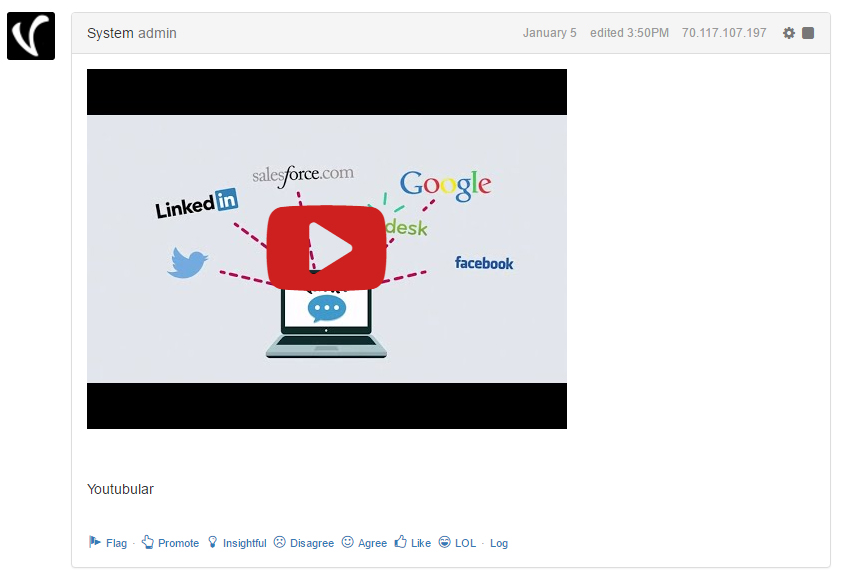Open the System admin profile link

click(132, 33)
